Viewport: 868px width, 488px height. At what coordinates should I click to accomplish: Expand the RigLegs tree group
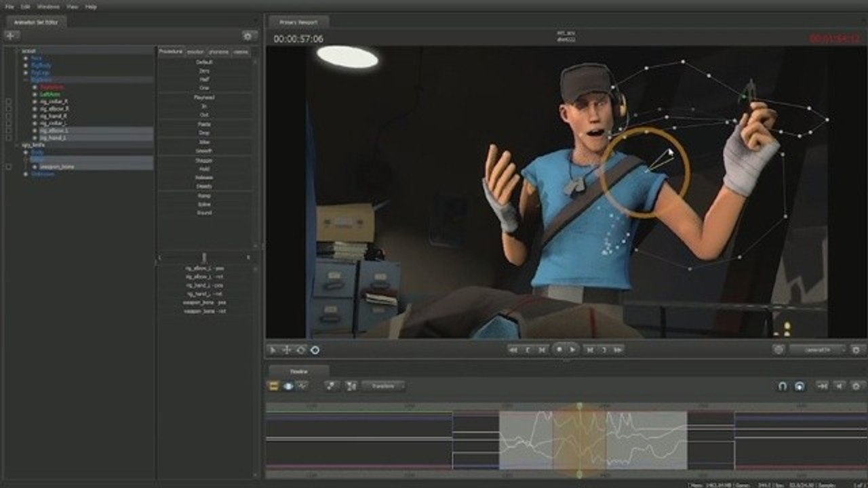(x=26, y=73)
